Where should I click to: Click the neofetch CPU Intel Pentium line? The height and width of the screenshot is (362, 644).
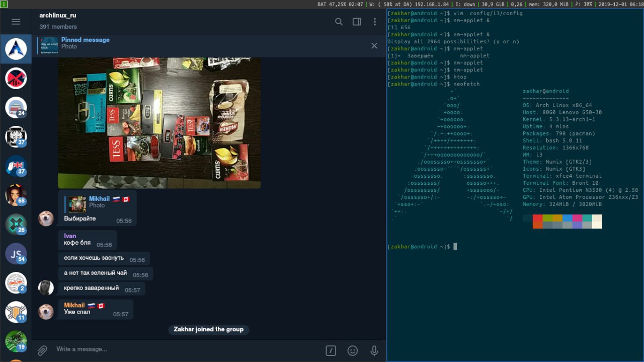pyautogui.click(x=580, y=190)
